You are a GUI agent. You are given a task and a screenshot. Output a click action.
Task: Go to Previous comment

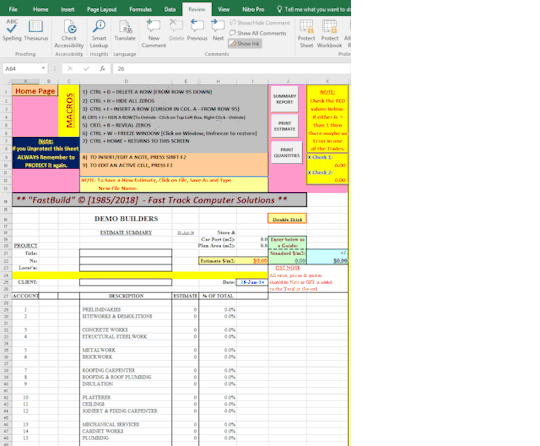tap(197, 30)
